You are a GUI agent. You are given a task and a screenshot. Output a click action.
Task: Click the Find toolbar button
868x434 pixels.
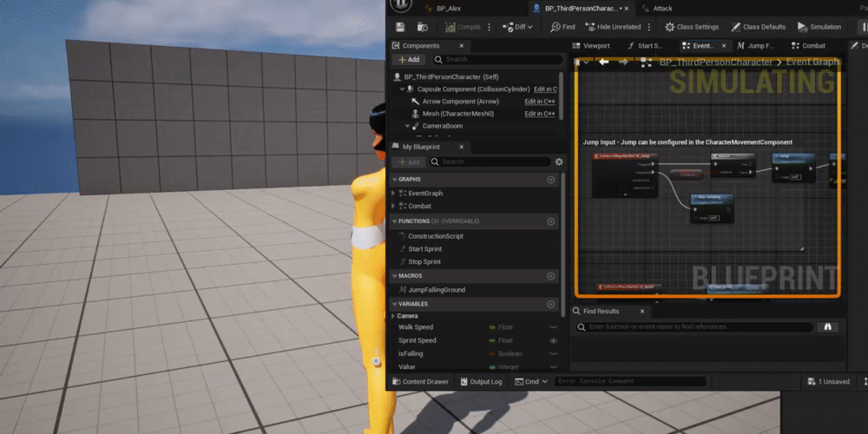[x=562, y=27]
